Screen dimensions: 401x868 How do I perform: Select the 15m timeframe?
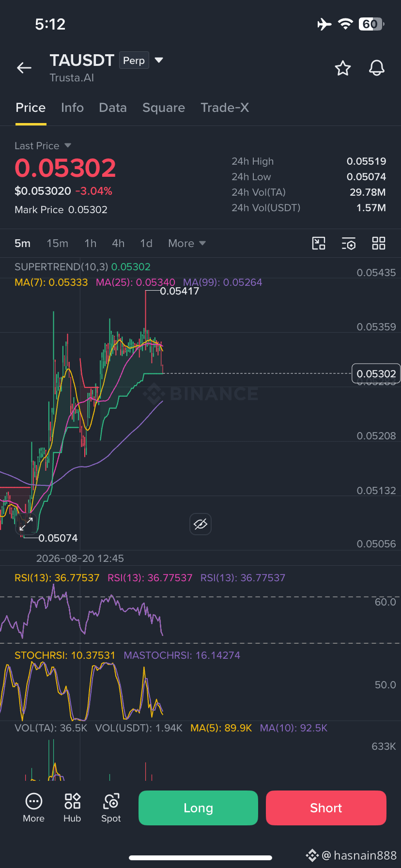pos(57,243)
